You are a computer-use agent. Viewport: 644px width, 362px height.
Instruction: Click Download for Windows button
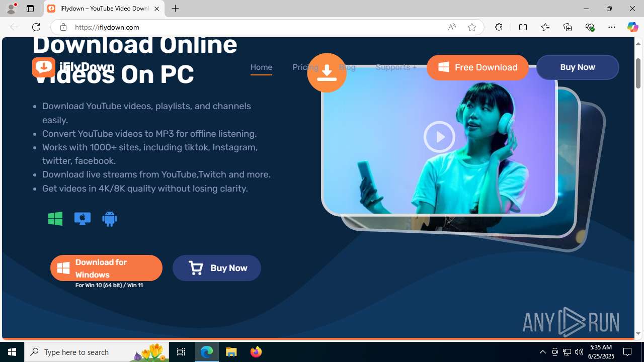click(106, 268)
